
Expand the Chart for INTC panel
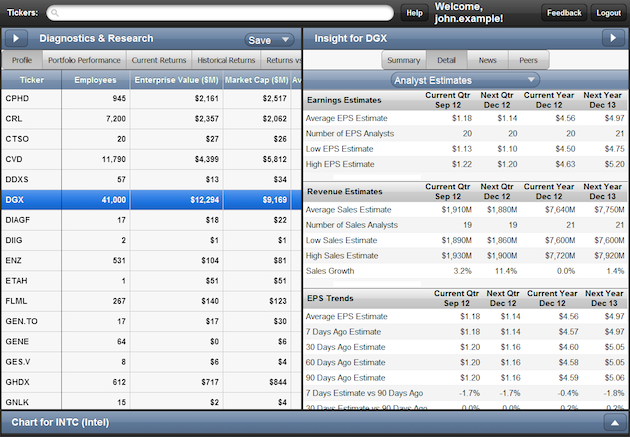pos(614,423)
